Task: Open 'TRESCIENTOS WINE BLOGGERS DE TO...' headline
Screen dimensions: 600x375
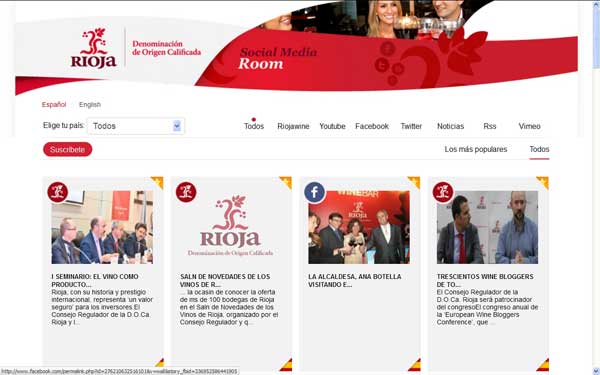Action: [x=485, y=280]
